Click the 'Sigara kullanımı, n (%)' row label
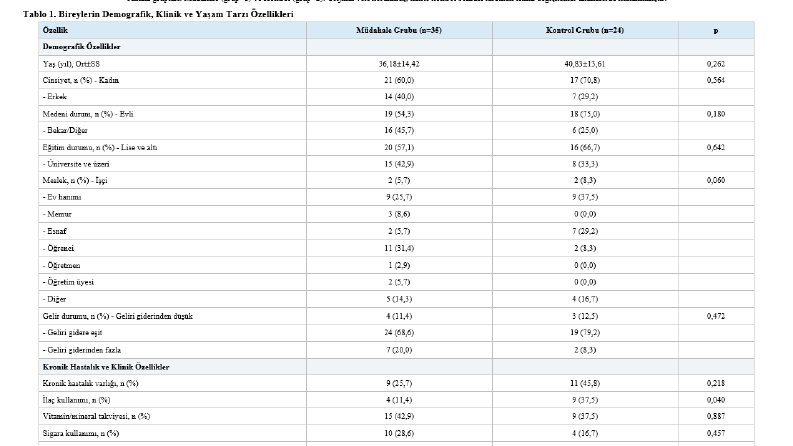The height and width of the screenshot is (446, 793). (81, 433)
